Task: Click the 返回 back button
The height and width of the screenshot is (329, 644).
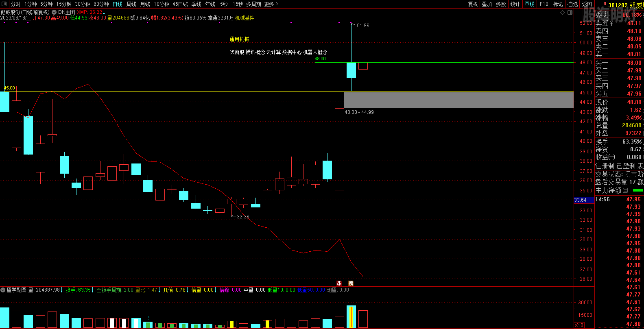Action: pos(587,4)
